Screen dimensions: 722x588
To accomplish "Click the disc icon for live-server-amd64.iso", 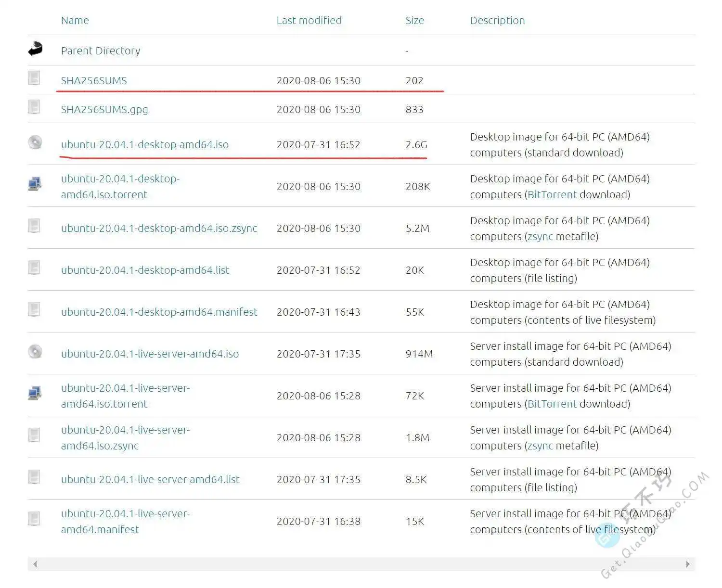I will tap(35, 352).
